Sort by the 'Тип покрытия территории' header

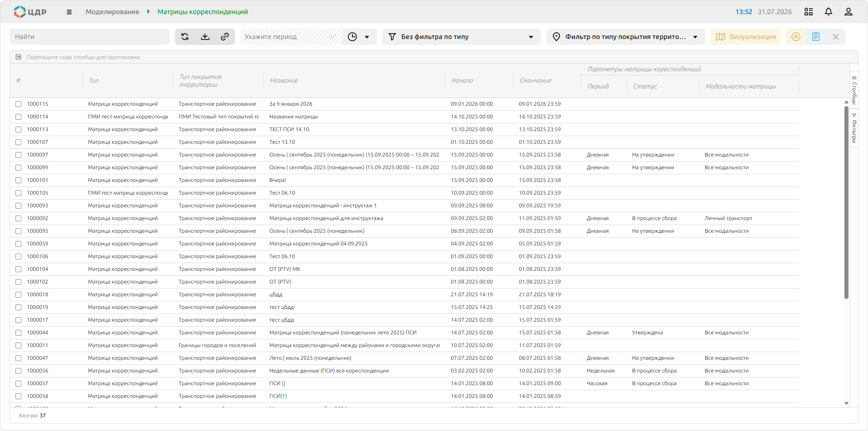[x=200, y=81]
